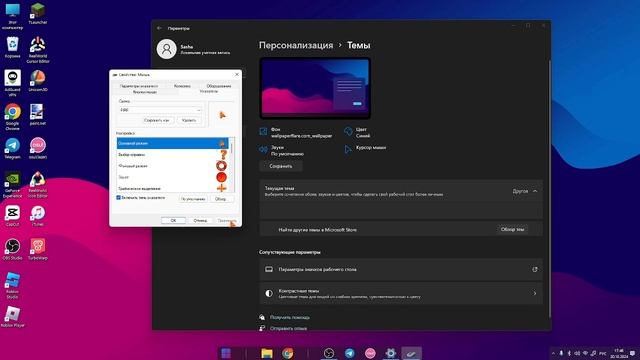Open File Explorer from the taskbar
This screenshot has height=360, width=640.
click(267, 353)
